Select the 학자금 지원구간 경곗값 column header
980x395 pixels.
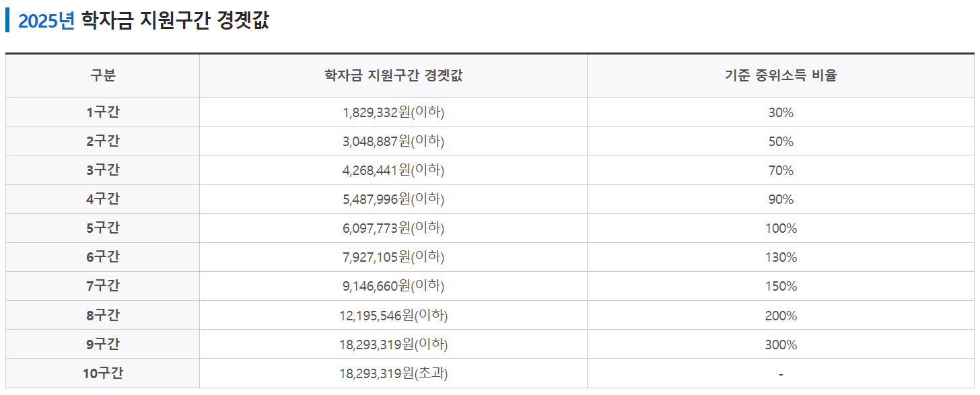[393, 75]
